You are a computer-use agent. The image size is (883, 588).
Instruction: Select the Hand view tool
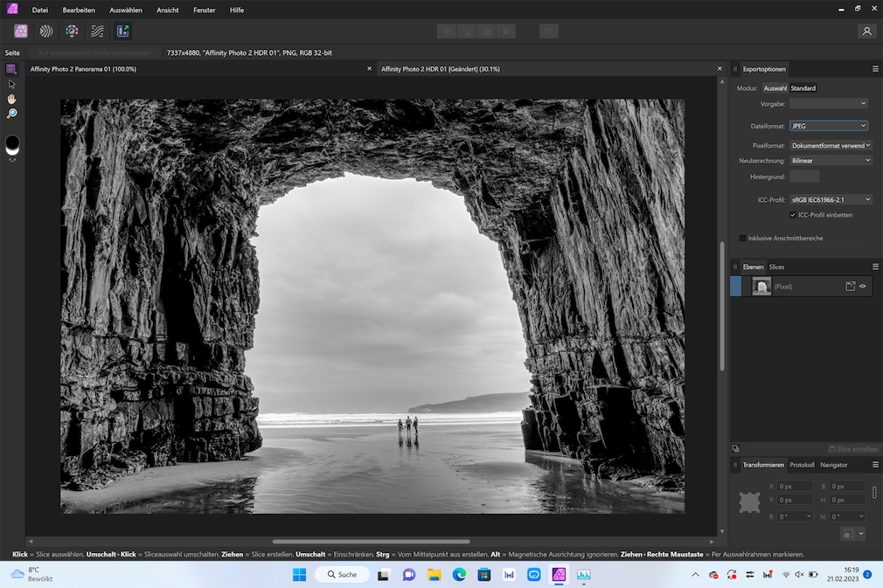coord(12,99)
